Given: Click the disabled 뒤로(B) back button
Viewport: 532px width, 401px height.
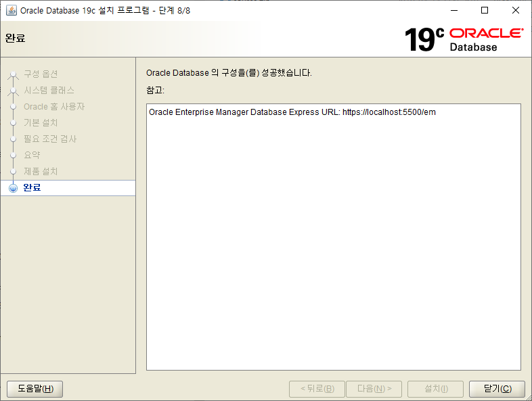Looking at the screenshot, I should click(x=317, y=389).
